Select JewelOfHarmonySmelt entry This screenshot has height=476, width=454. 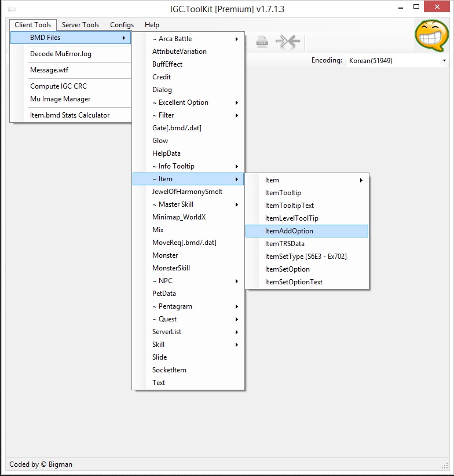click(x=188, y=192)
